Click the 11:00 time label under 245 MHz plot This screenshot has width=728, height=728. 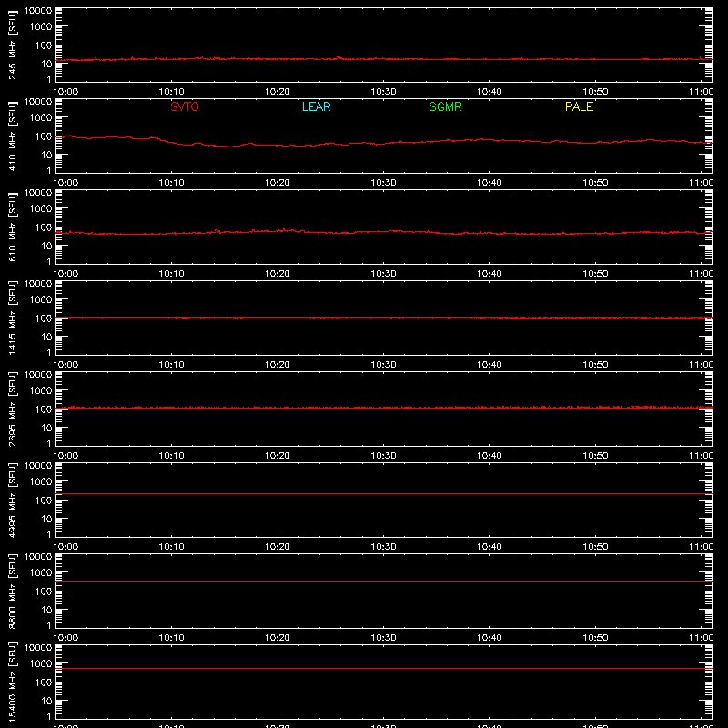click(701, 92)
